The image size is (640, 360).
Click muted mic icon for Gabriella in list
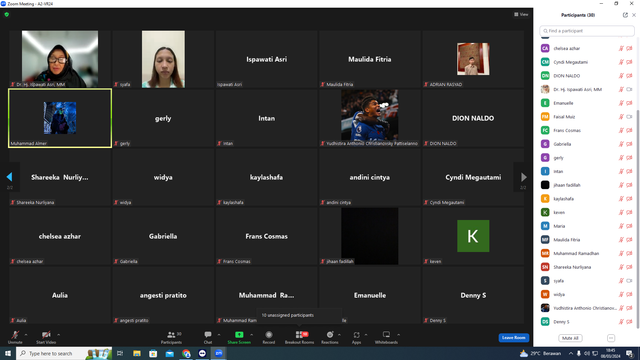pyautogui.click(x=621, y=144)
